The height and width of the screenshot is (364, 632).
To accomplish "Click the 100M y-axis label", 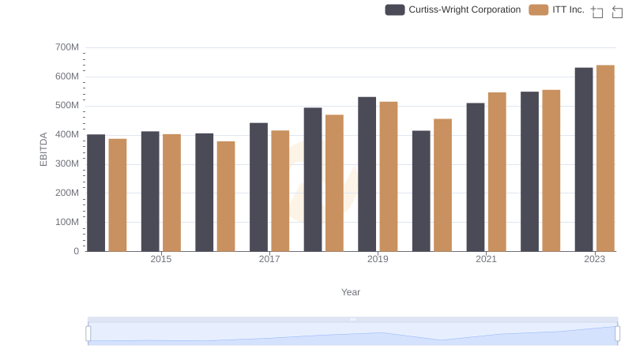I will [x=67, y=222].
